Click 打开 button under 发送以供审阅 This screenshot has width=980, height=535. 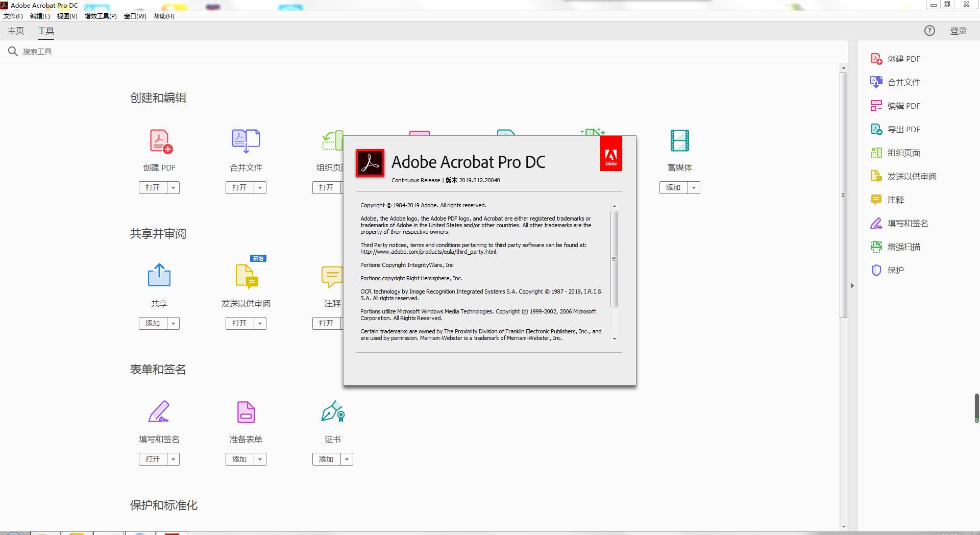click(x=240, y=323)
